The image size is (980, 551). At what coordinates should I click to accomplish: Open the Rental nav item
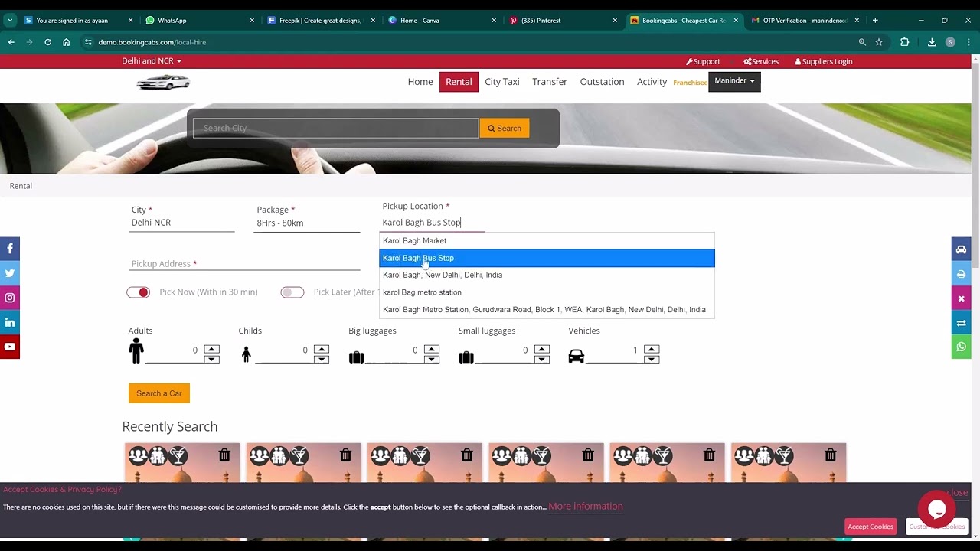pos(459,82)
